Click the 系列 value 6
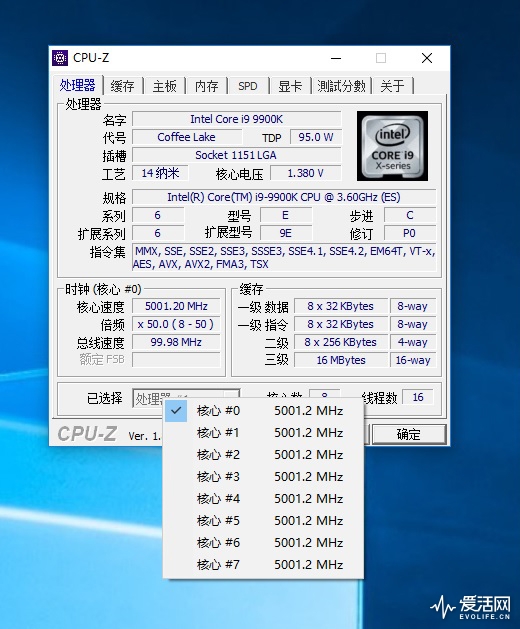 point(158,215)
